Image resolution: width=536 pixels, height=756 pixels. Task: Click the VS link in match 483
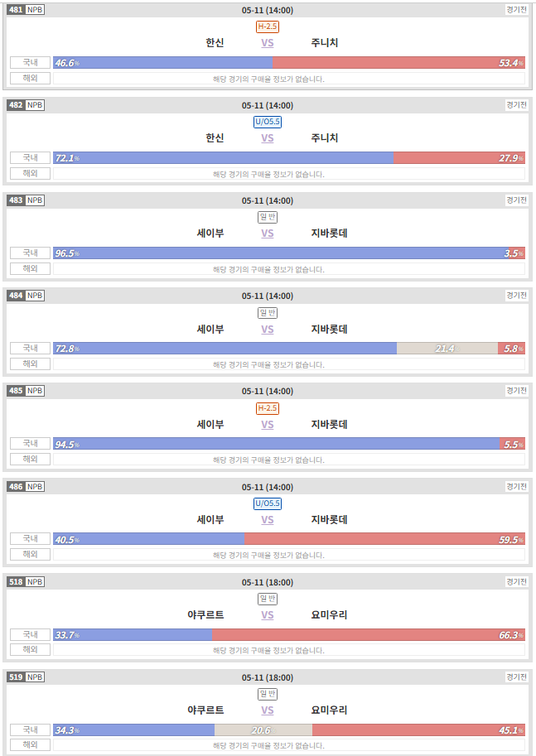tap(268, 234)
